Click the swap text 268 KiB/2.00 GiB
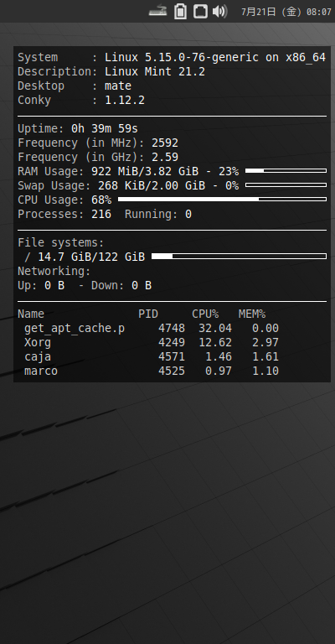335x644 pixels. [x=152, y=185]
